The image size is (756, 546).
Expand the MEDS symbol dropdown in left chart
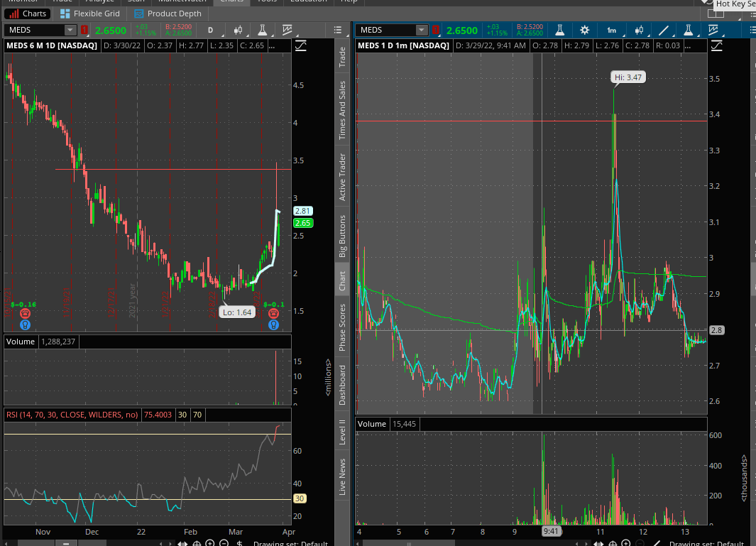pyautogui.click(x=70, y=30)
